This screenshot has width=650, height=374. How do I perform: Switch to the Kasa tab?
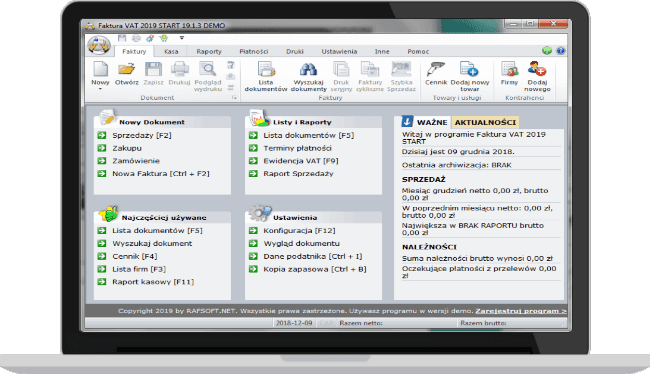pyautogui.click(x=171, y=51)
